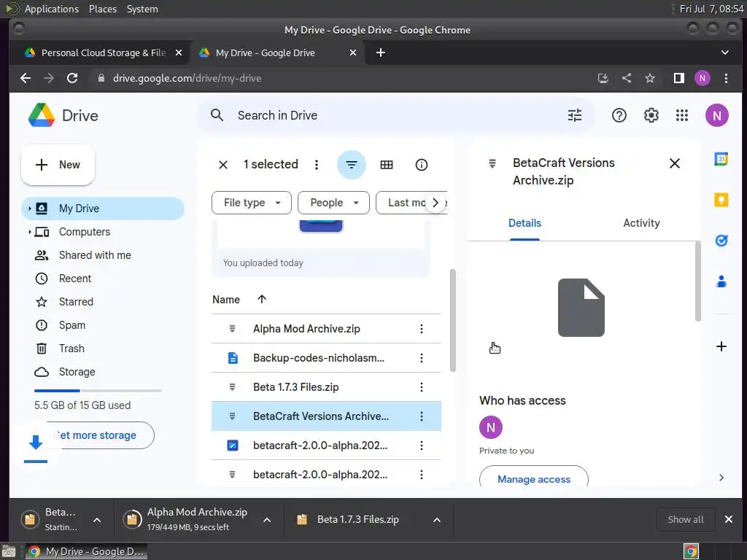Go back in Chrome
Screen dimensions: 747x560
coord(26,78)
